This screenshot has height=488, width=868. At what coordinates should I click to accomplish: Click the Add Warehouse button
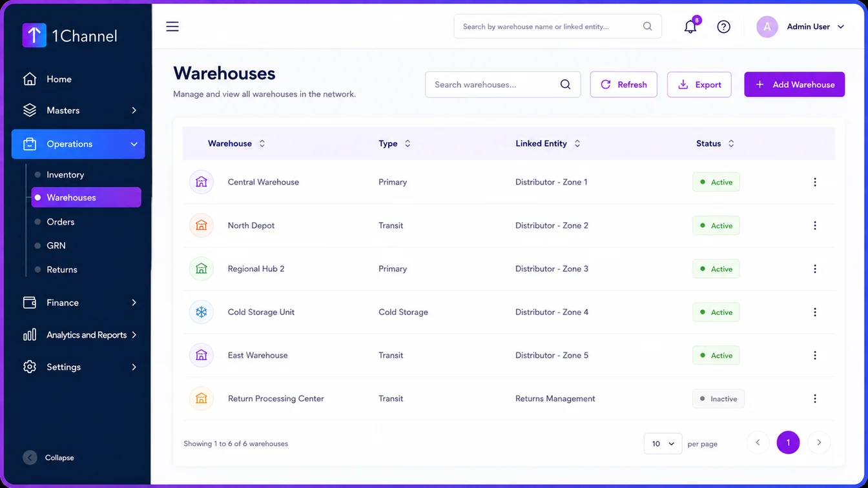pyautogui.click(x=794, y=85)
